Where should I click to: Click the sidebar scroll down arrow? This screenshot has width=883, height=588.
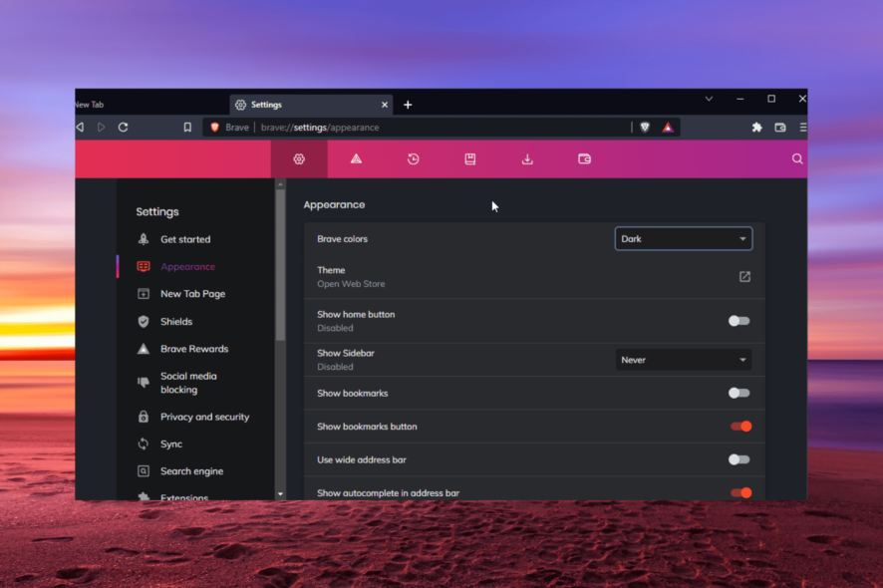tap(280, 494)
